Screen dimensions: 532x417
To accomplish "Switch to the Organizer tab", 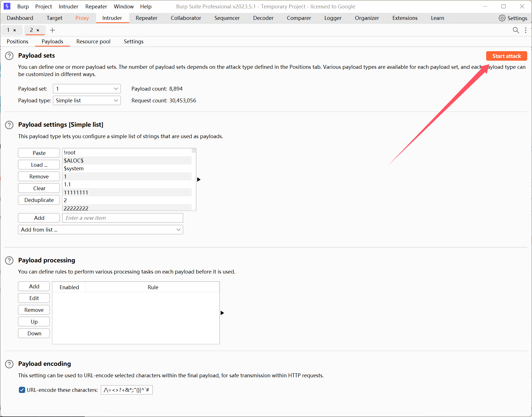I will [x=367, y=18].
